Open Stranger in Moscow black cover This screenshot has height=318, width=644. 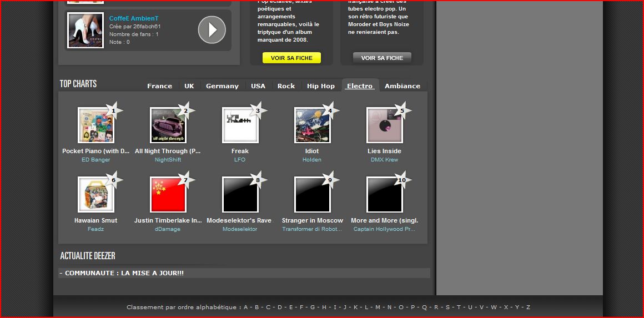[x=313, y=194]
